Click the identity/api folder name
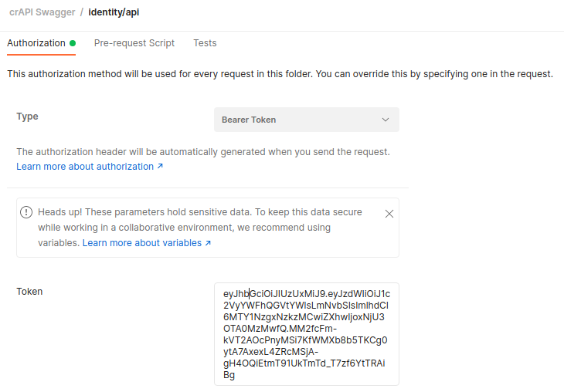 point(115,12)
